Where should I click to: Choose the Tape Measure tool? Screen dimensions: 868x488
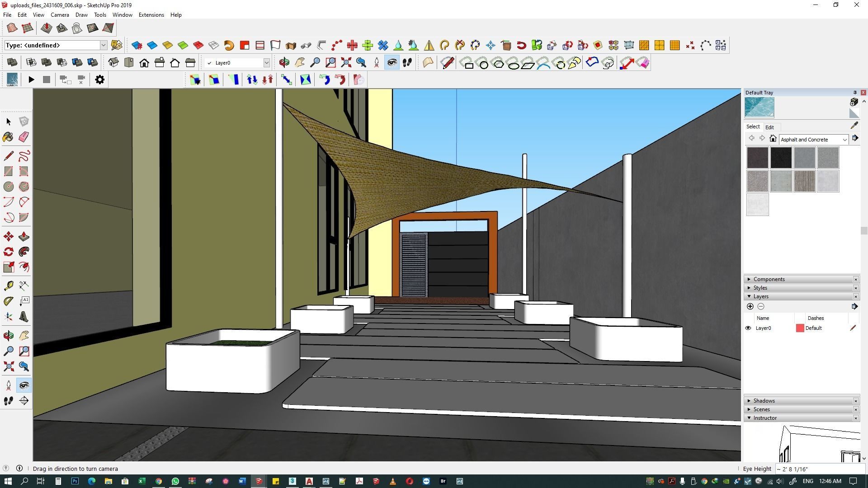8,286
